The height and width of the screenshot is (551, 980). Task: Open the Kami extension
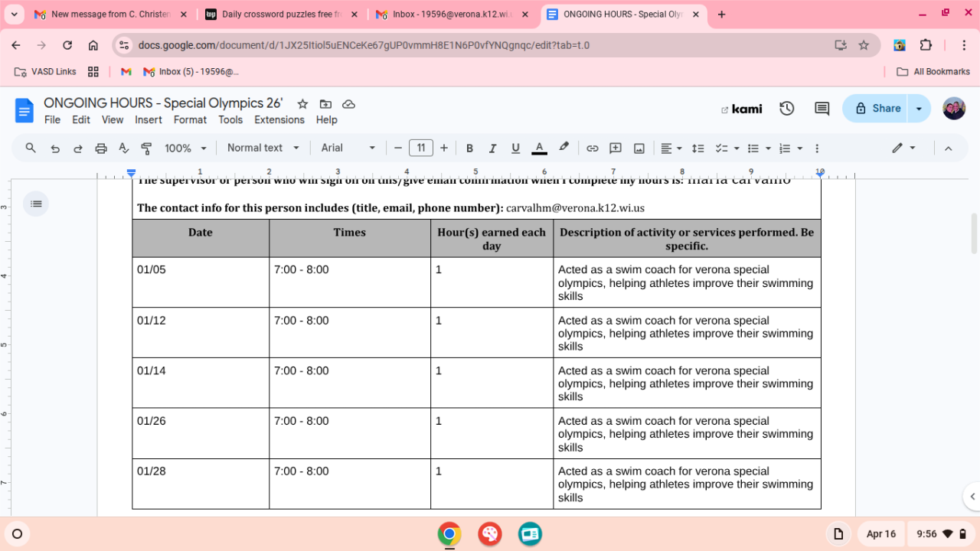[741, 109]
